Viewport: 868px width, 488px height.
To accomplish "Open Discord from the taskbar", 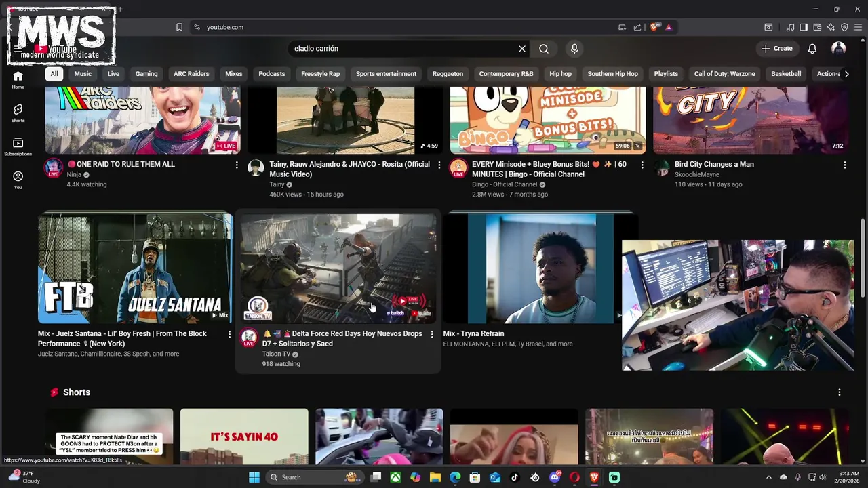I will 555,477.
